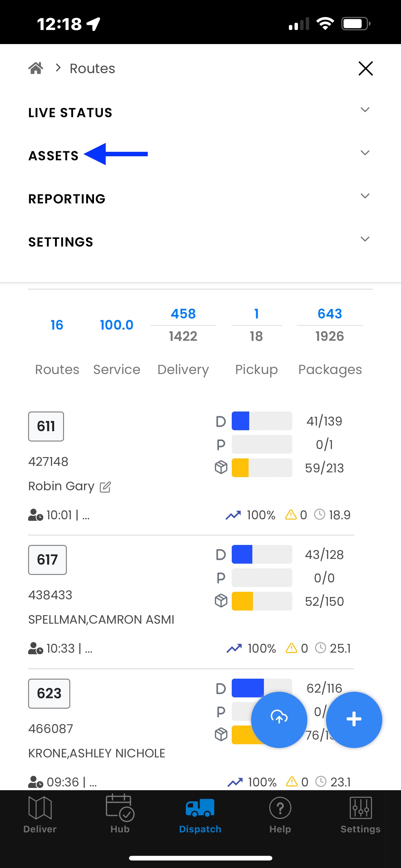Screen dimensions: 401x868
Task: Select the Dispatch truck tab
Action: [200, 815]
